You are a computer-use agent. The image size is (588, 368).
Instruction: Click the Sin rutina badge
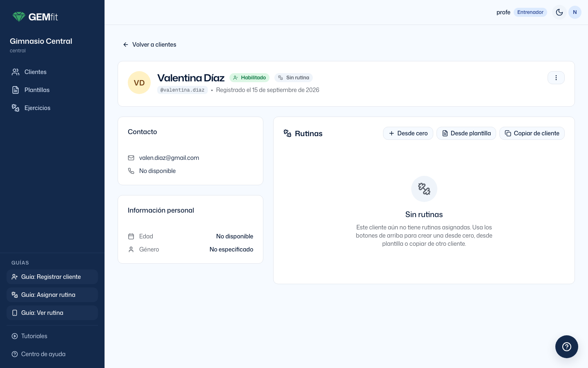(x=294, y=78)
